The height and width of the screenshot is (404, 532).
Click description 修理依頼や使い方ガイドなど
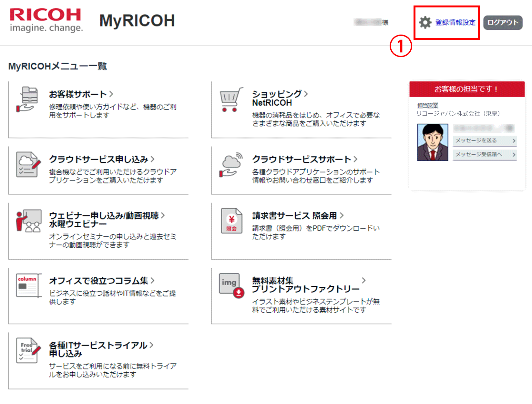pyautogui.click(x=113, y=111)
